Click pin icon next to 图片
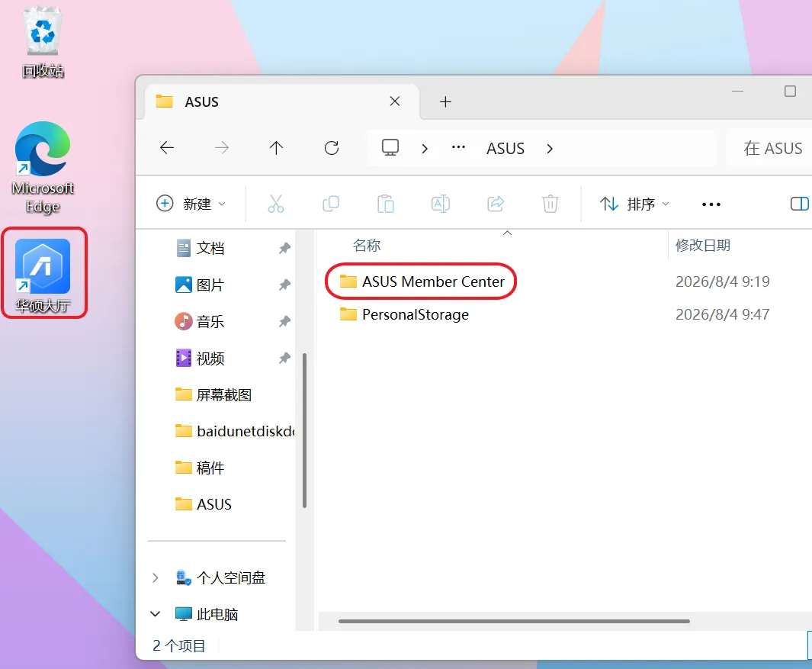The height and width of the screenshot is (669, 812). pyautogui.click(x=284, y=285)
